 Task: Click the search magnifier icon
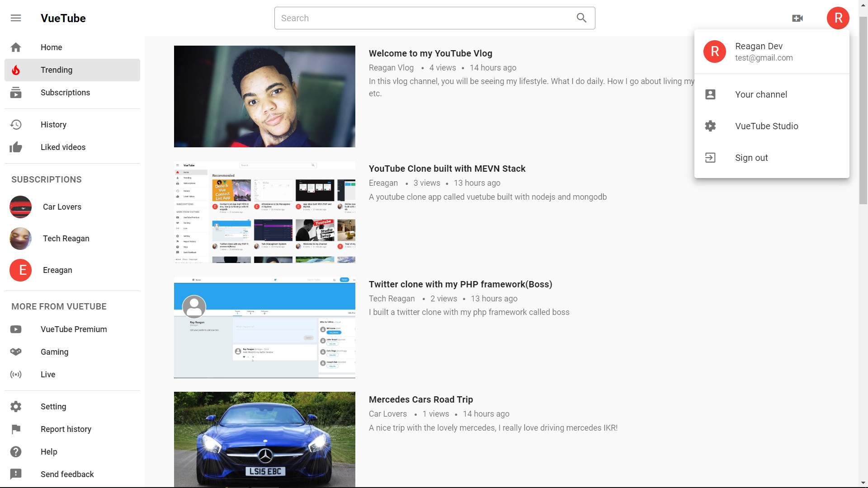(x=581, y=18)
